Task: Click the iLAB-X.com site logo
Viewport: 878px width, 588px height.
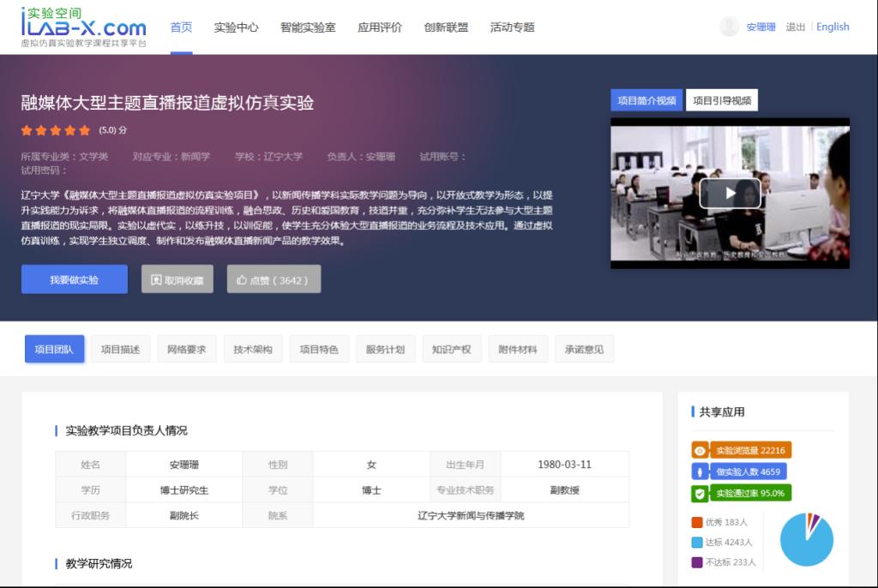Action: [x=83, y=27]
